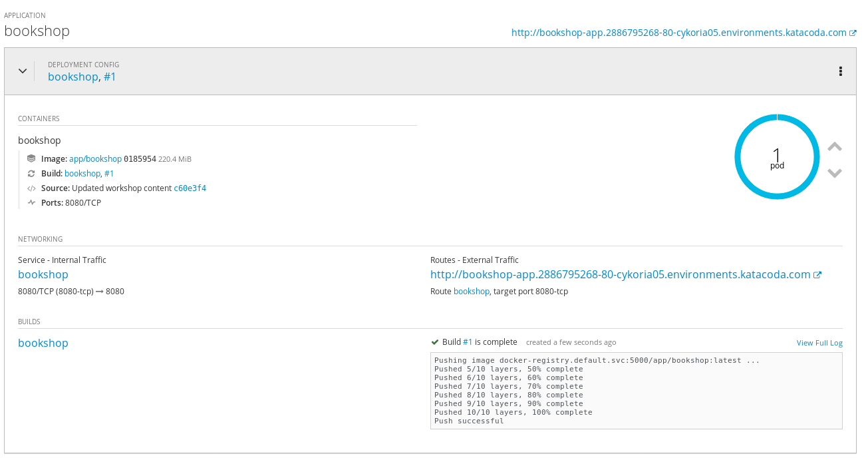Viewport: 868px width, 464px height.
Task: Click the build log output box
Action: (637, 391)
